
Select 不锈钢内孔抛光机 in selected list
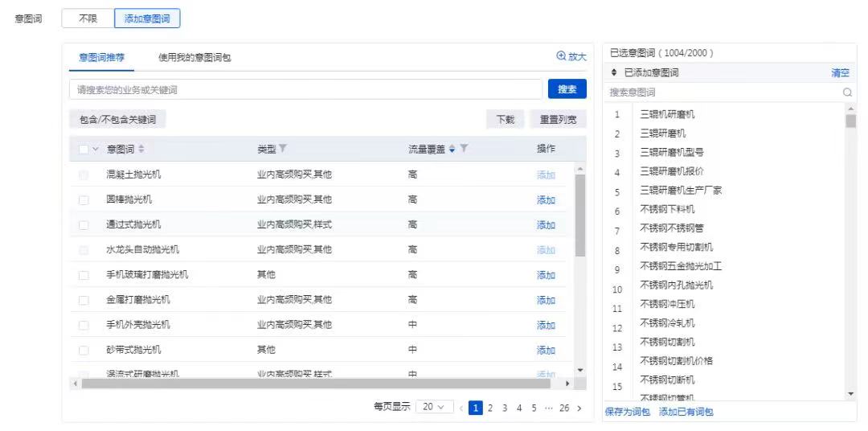pos(676,285)
